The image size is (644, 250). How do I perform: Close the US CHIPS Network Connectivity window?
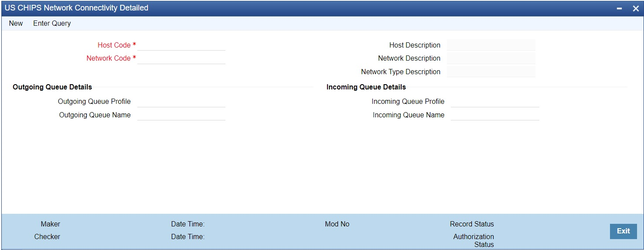coord(635,8)
